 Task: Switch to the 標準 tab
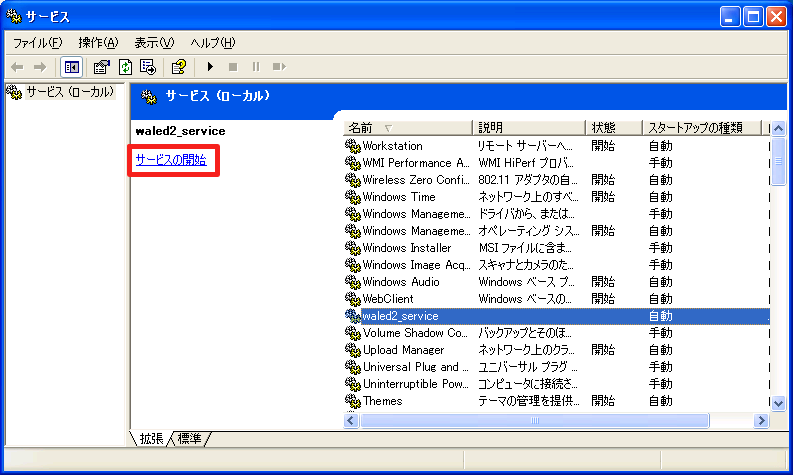point(189,439)
